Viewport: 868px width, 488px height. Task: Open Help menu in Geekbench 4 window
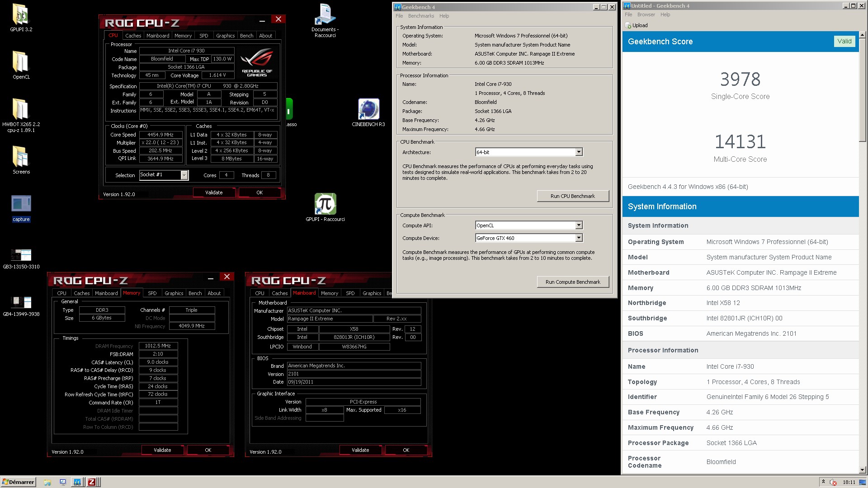click(x=444, y=16)
